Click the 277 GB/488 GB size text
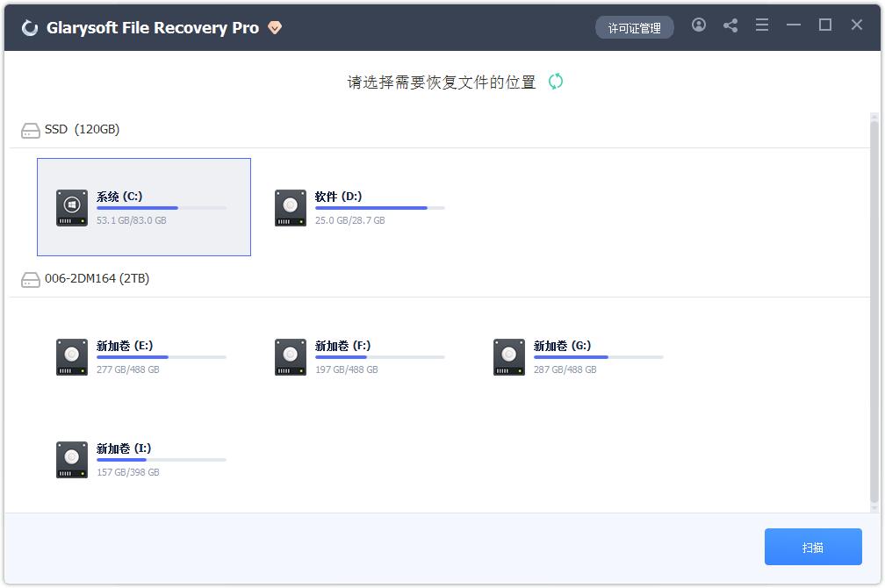The image size is (885, 588). coord(127,369)
